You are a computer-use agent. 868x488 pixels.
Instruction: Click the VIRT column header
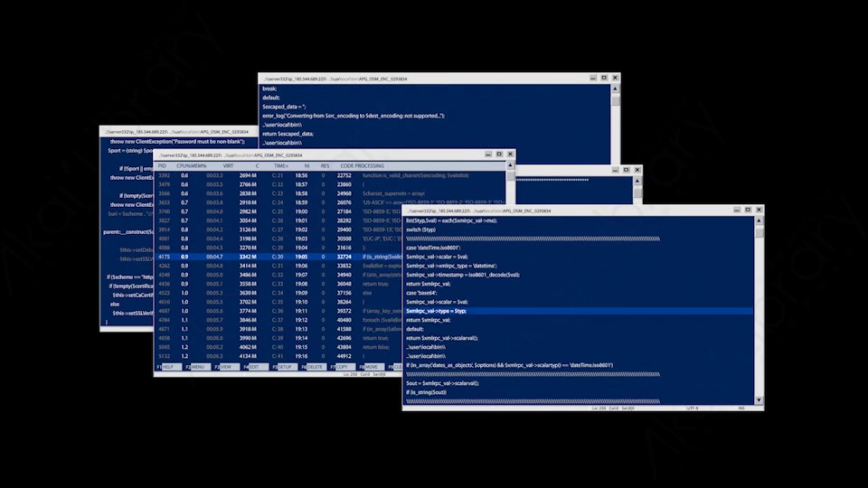pos(228,166)
